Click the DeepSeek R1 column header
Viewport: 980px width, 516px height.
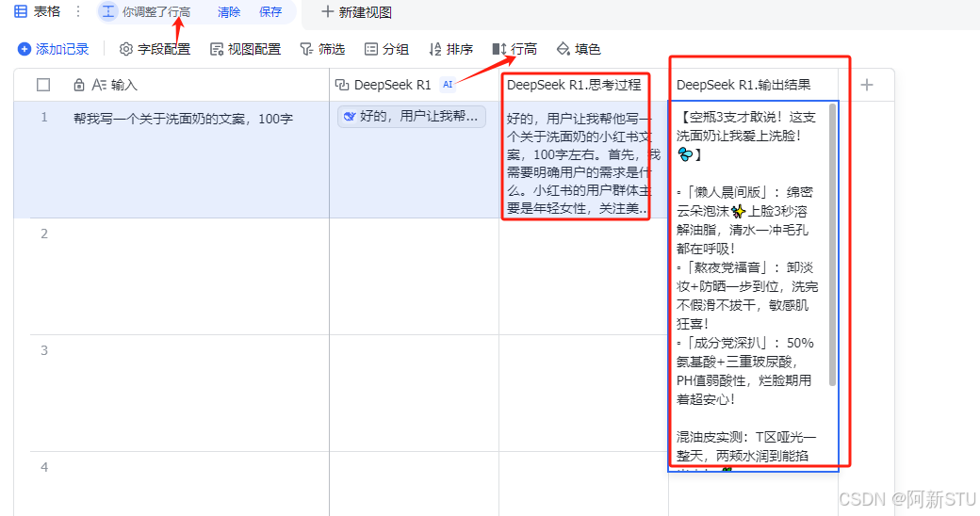point(414,85)
